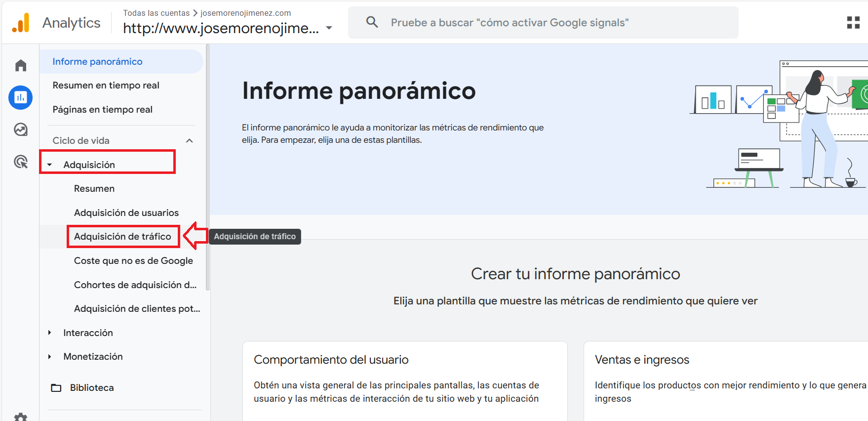Open the Explore icon in left rail
868x421 pixels.
click(21, 129)
